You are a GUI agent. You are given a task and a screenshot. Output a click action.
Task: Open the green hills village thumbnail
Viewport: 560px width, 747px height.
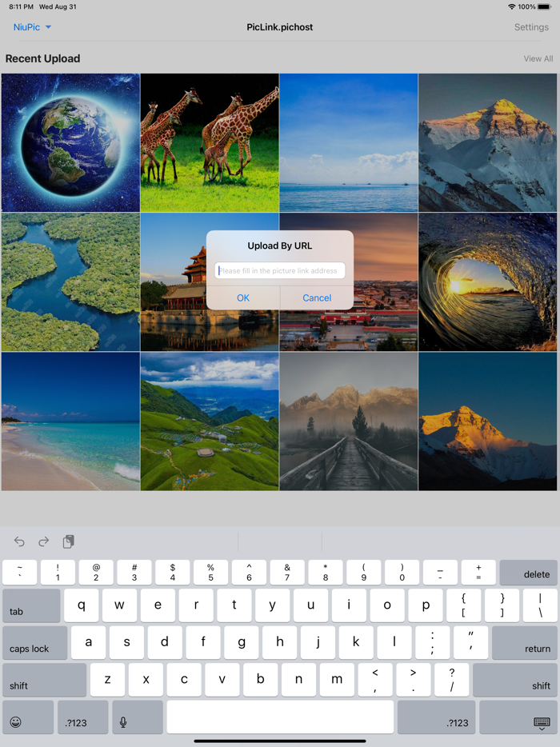pyautogui.click(x=210, y=421)
